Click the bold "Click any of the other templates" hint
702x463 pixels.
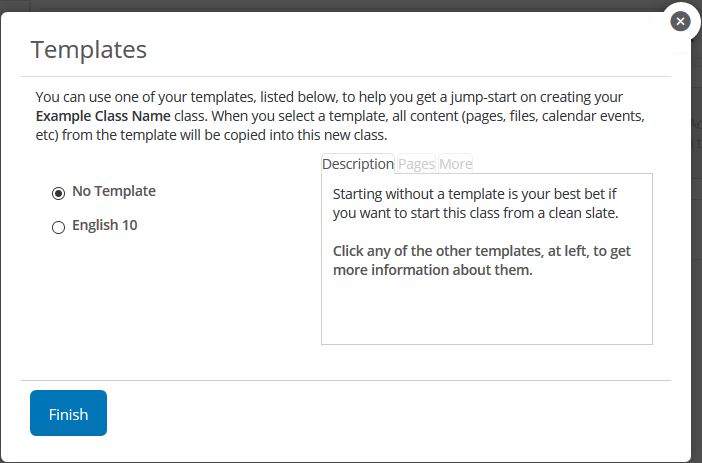pyautogui.click(x=483, y=259)
